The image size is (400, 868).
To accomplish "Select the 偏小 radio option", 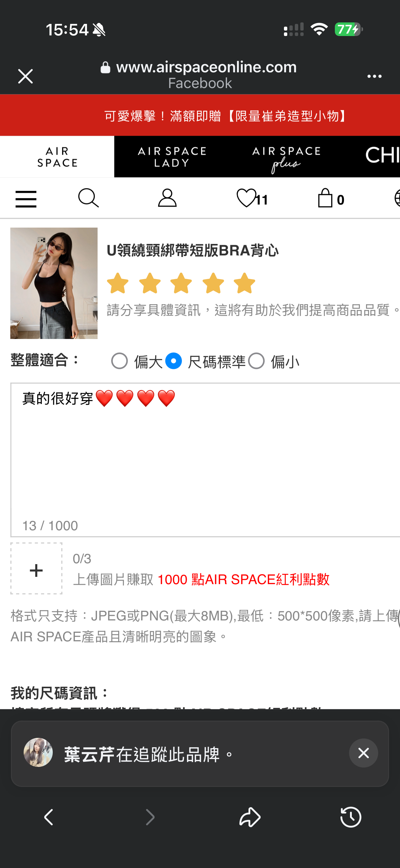I will click(x=256, y=361).
